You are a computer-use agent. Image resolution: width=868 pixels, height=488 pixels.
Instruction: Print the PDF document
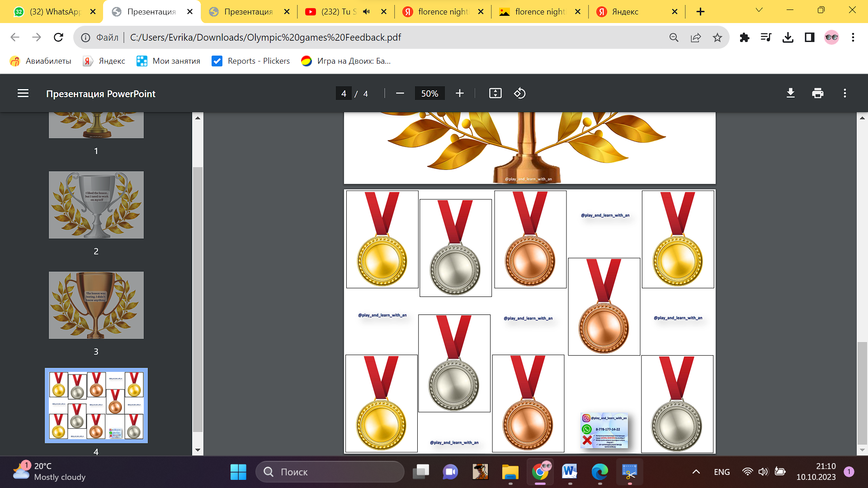[x=817, y=94]
